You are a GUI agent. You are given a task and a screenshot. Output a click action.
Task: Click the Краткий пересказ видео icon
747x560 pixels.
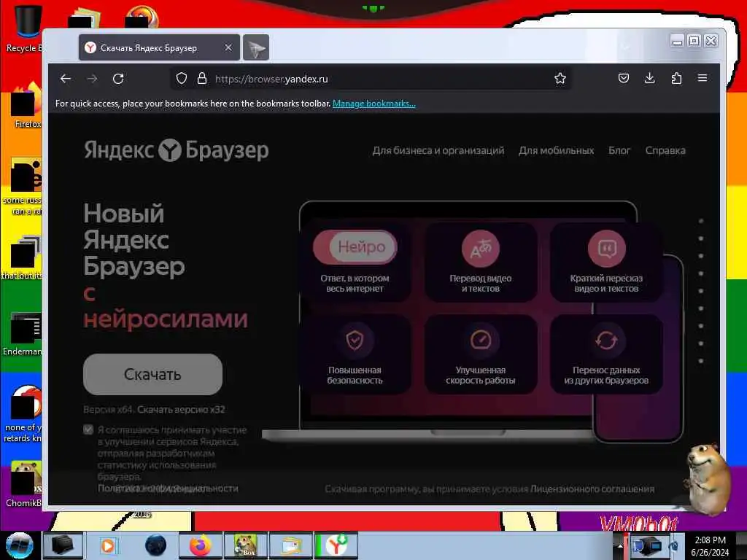(606, 248)
